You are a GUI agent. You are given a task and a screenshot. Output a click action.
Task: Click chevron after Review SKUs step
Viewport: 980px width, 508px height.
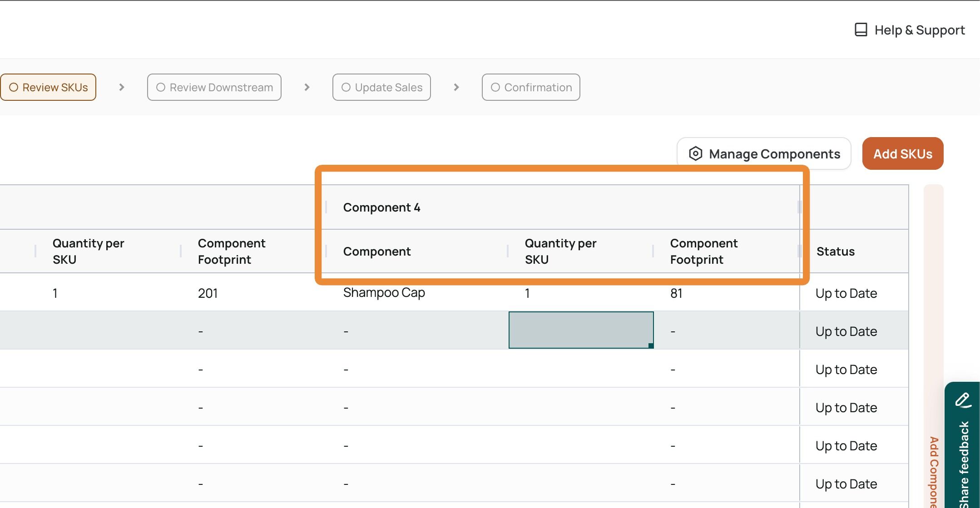(x=121, y=87)
